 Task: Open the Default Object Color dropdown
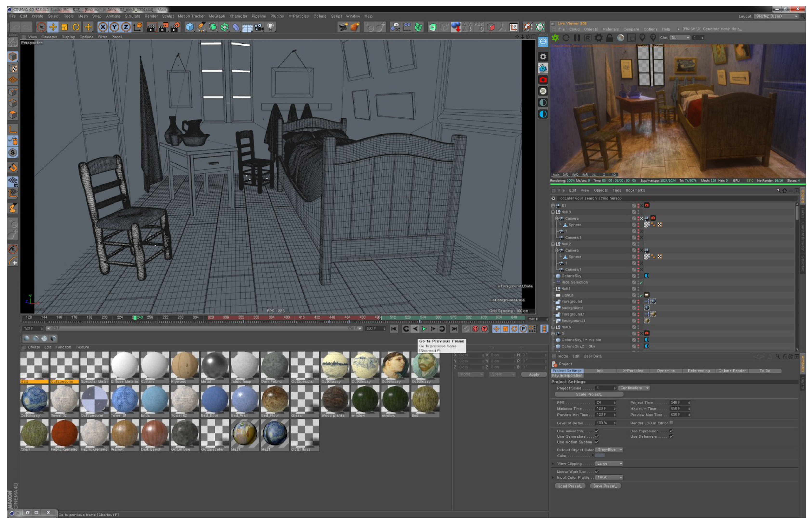(609, 450)
